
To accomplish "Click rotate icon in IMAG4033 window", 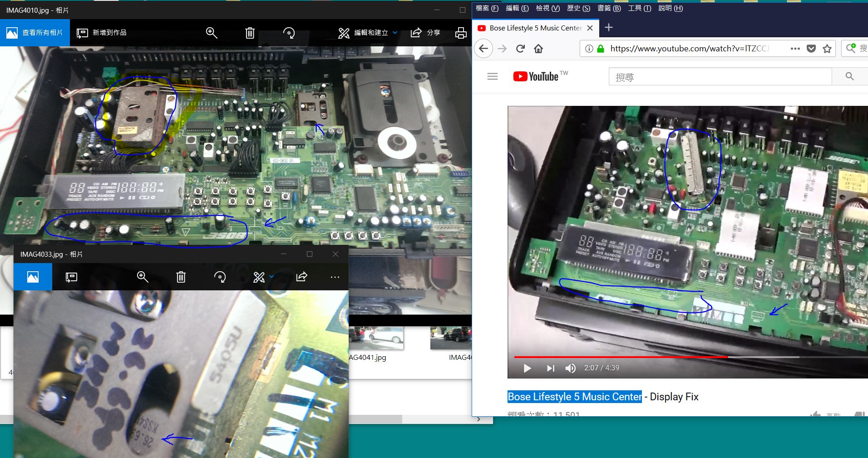I will pos(220,277).
